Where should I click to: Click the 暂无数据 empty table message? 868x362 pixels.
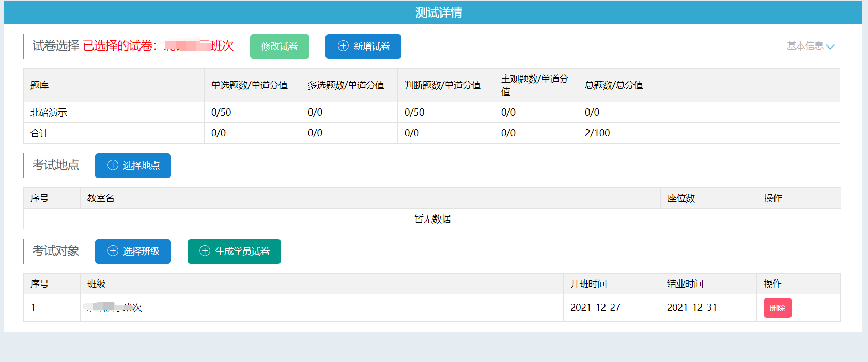pyautogui.click(x=432, y=219)
